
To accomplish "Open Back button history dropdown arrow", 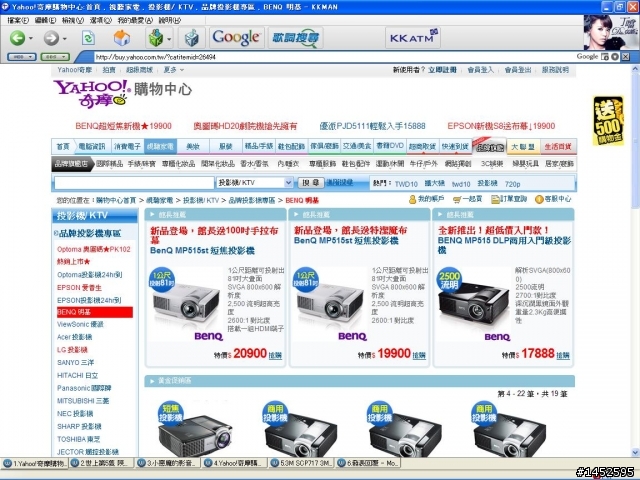I will pyautogui.click(x=31, y=39).
